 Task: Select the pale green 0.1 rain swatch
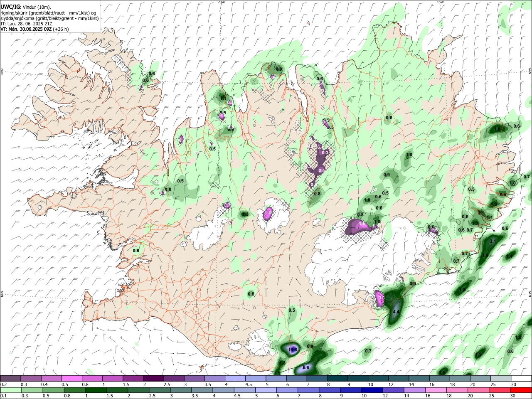pos(10,390)
